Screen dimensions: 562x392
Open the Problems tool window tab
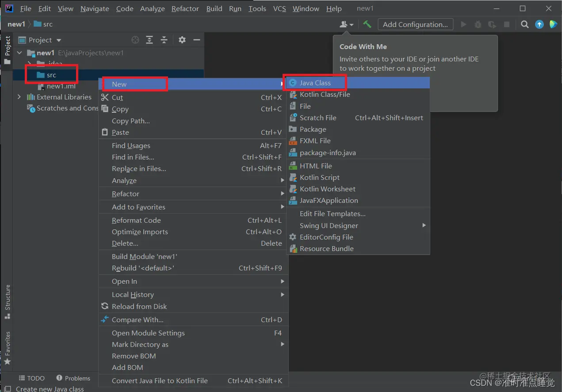(x=73, y=378)
